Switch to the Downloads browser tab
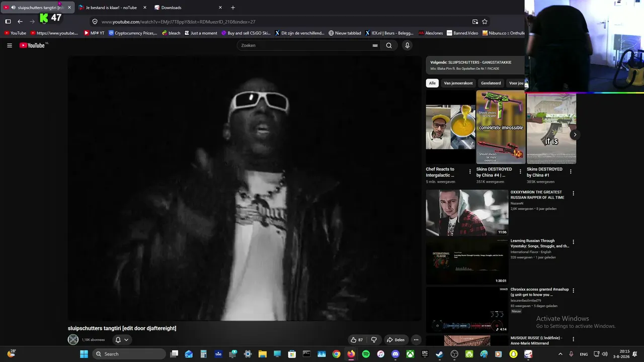The width and height of the screenshot is (644, 362). (x=188, y=8)
